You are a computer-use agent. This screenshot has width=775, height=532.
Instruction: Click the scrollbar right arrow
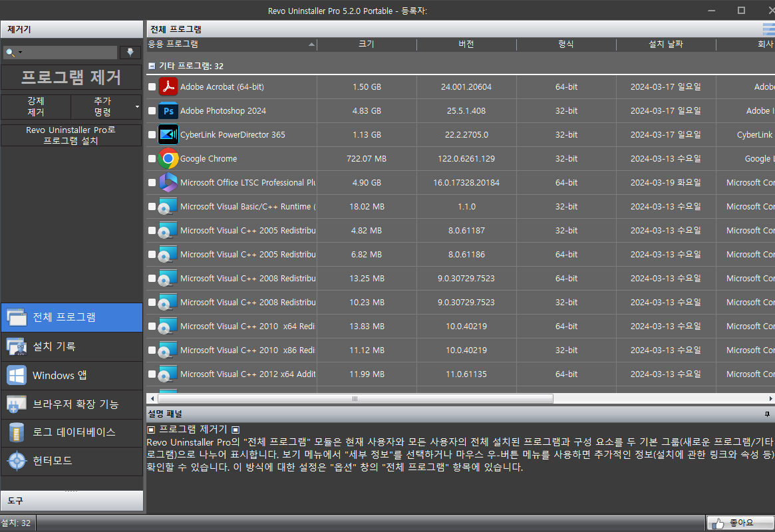coord(770,398)
